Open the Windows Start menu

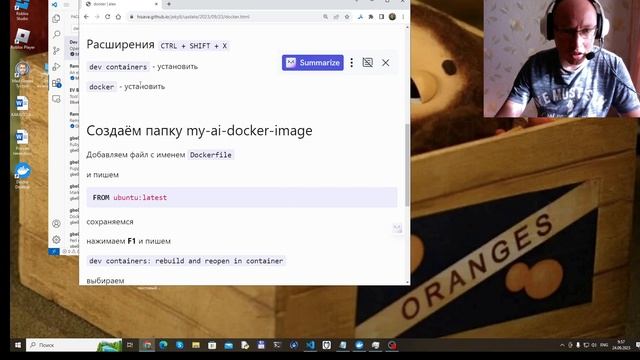(18, 345)
